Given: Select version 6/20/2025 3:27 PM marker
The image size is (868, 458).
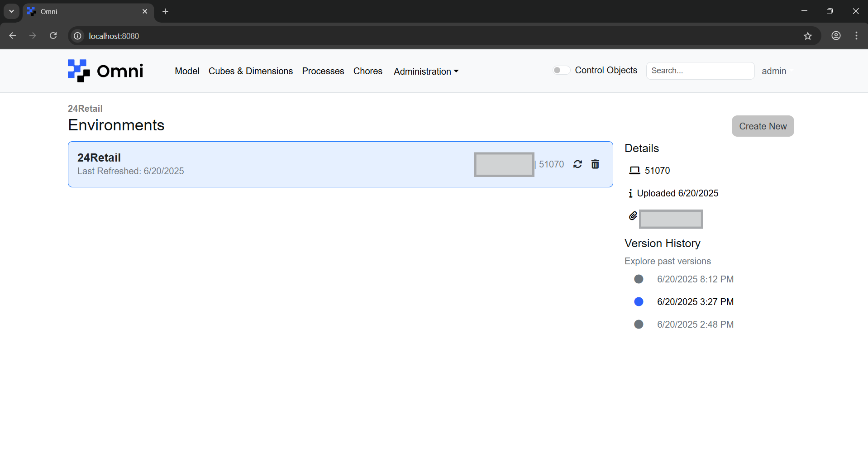Looking at the screenshot, I should click(x=639, y=302).
